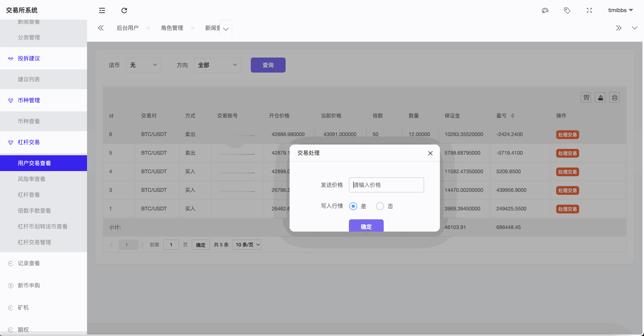The height and width of the screenshot is (336, 644).
Task: Click the 查询 query button
Action: coord(268,65)
